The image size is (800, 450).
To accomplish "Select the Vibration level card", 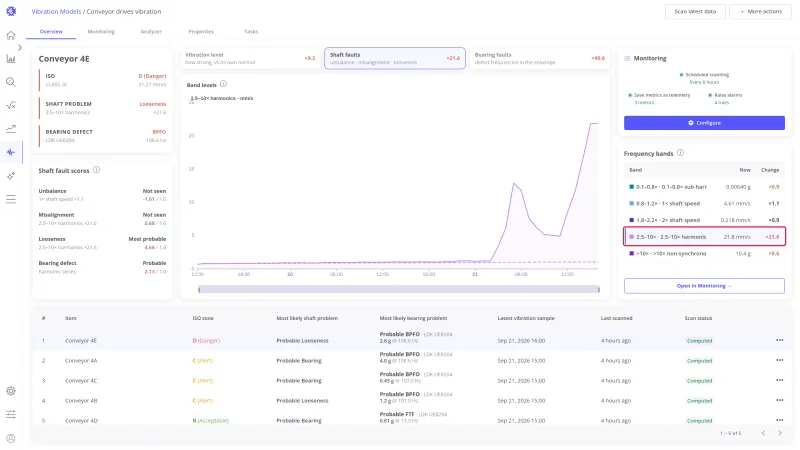I will tap(250, 58).
